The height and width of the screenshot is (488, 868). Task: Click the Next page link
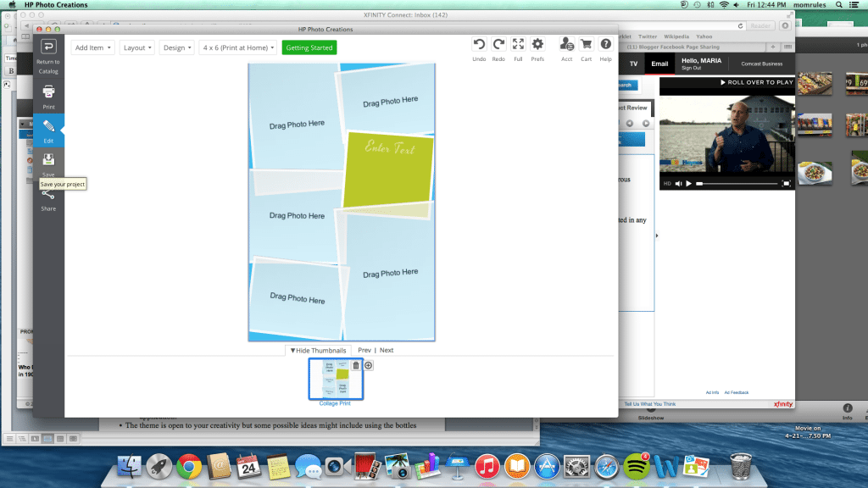(x=387, y=350)
